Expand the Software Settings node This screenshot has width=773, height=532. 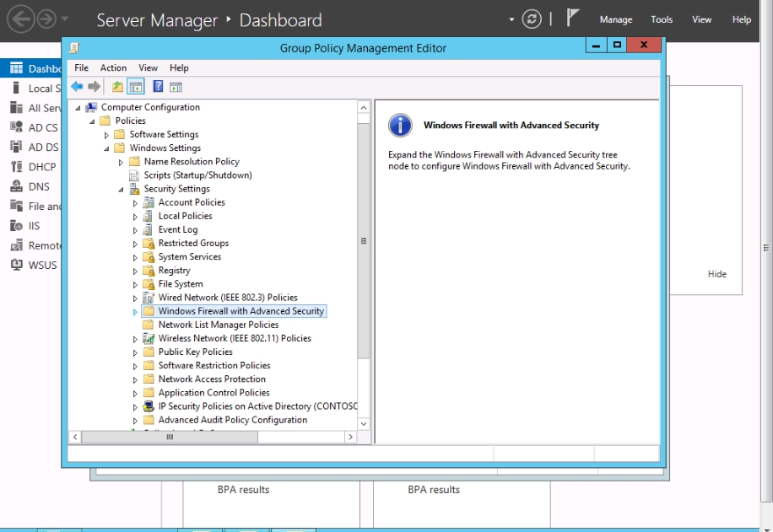106,135
